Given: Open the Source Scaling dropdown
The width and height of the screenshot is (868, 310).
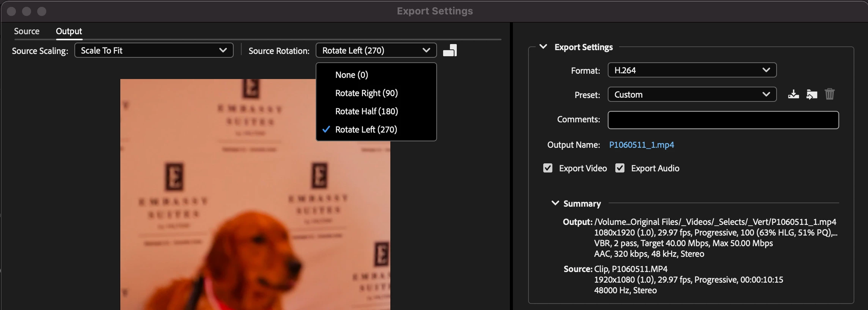Looking at the screenshot, I should point(154,51).
